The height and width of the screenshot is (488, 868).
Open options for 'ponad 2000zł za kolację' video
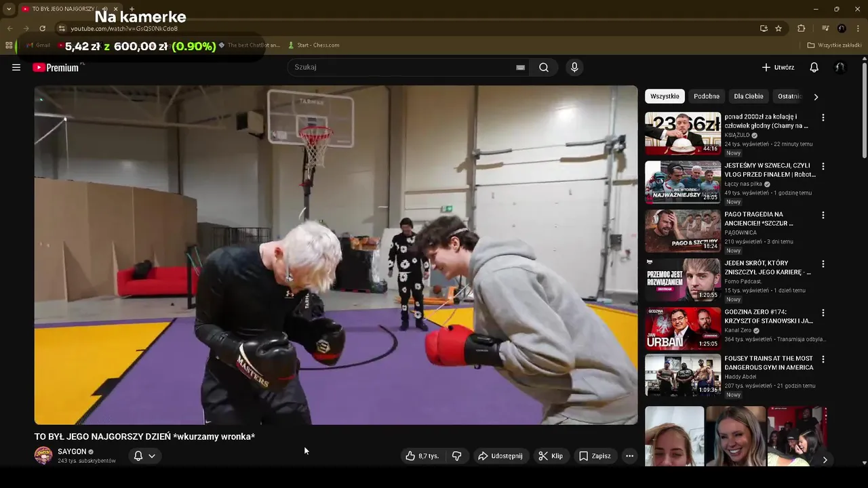tap(823, 117)
